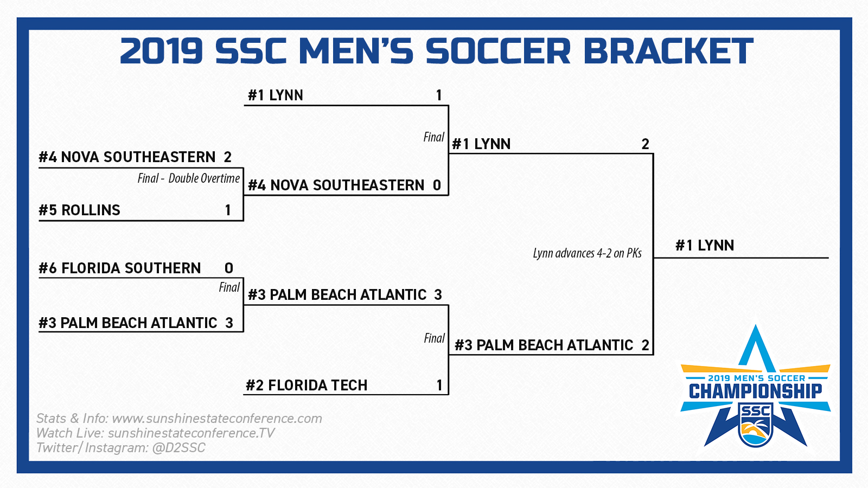The height and width of the screenshot is (488, 868).
Task: Click the sunshinestateconference.com stats link
Action: click(x=216, y=419)
